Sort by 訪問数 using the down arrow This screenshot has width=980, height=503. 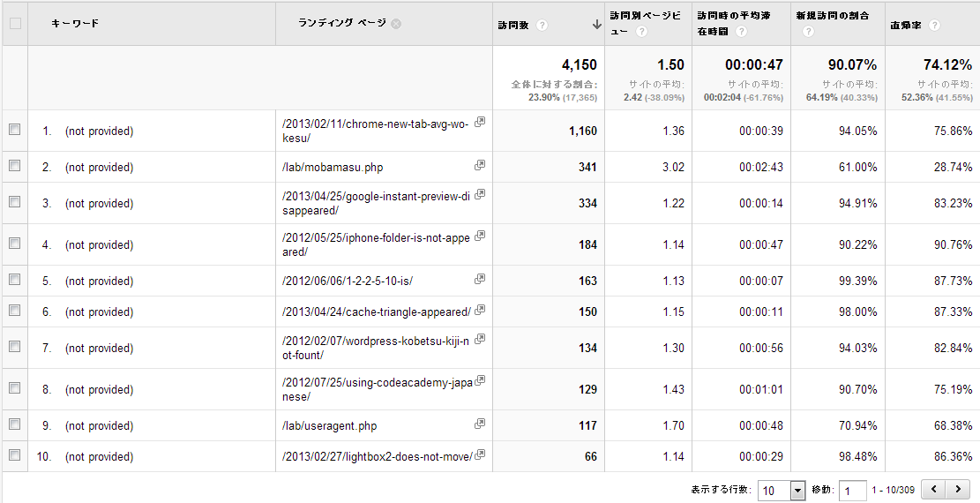tap(597, 25)
